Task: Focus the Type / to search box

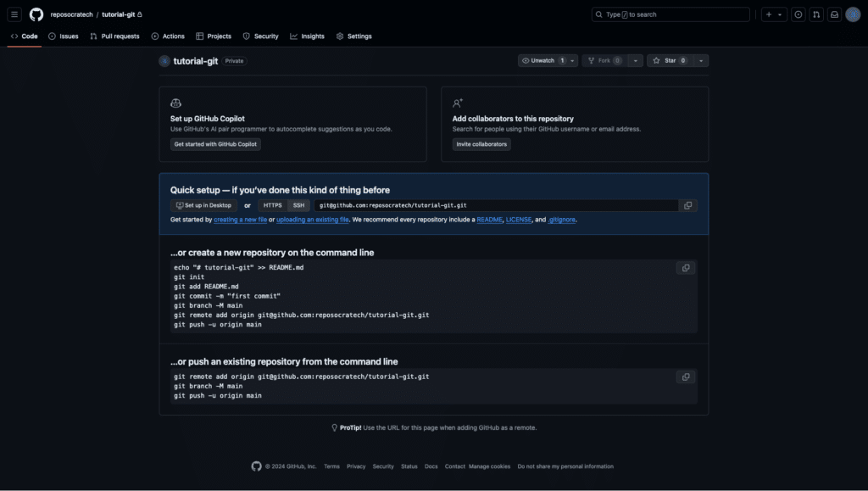Action: 670,14
